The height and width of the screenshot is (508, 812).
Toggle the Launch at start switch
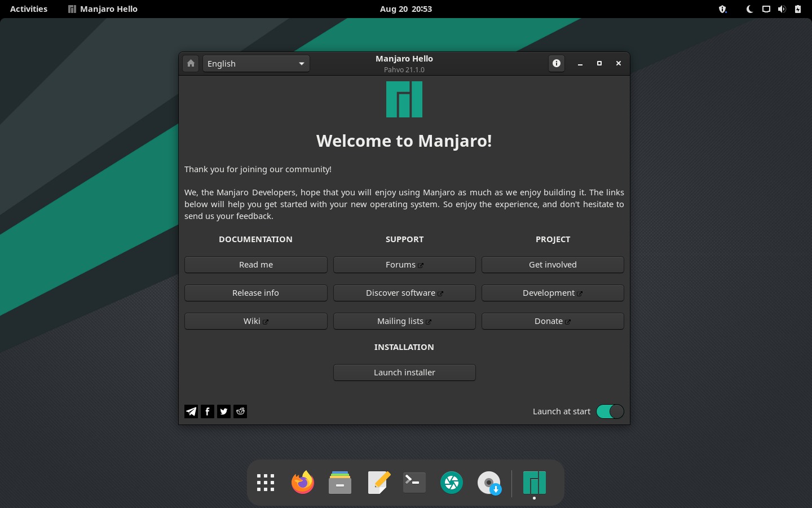pyautogui.click(x=610, y=411)
